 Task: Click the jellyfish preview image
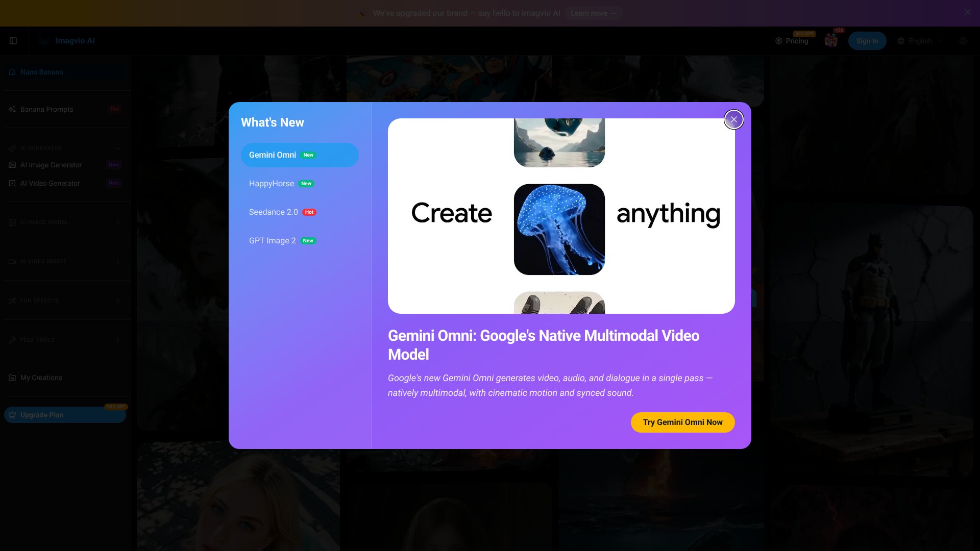(559, 230)
